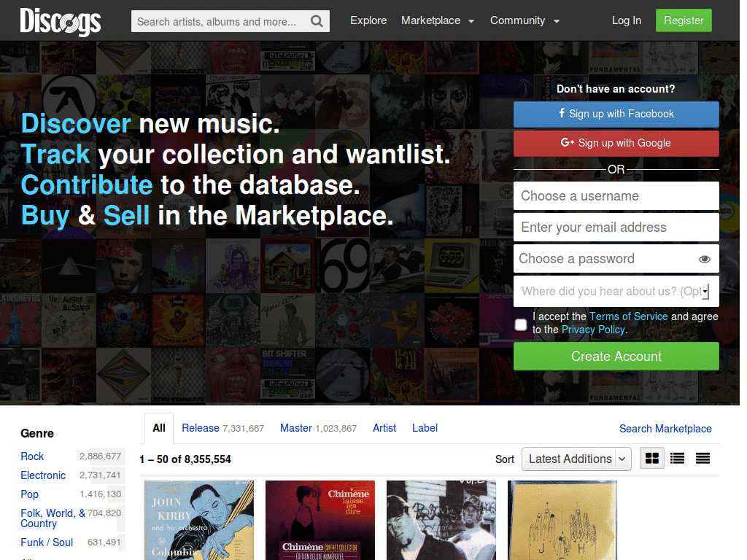Select the Artist tab
This screenshot has width=747, height=560.
384,428
